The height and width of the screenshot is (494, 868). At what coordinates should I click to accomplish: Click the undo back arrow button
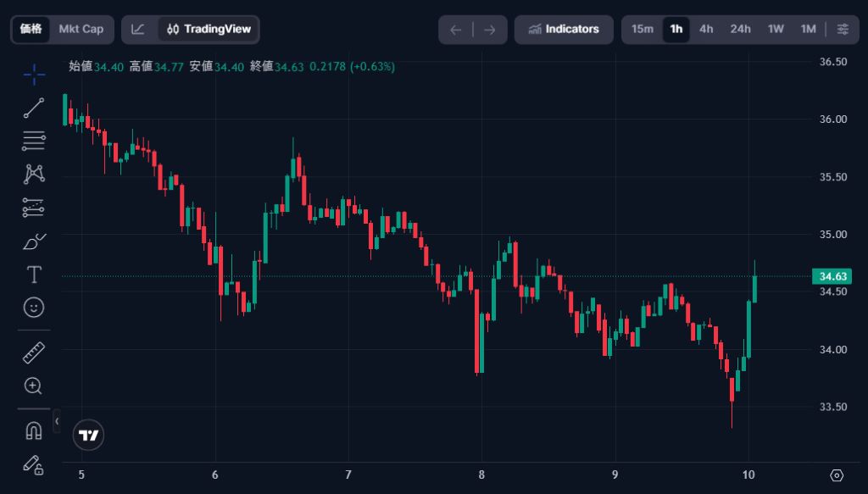(456, 30)
